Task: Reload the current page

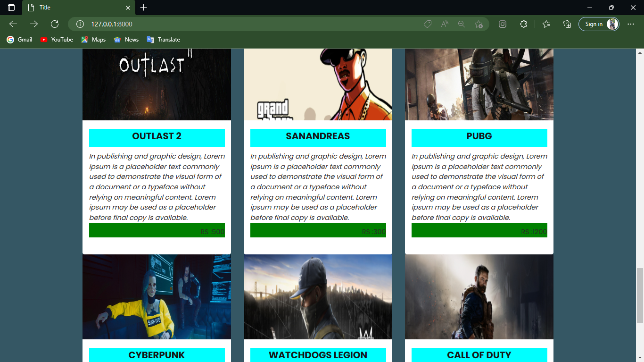Action: coord(55,24)
